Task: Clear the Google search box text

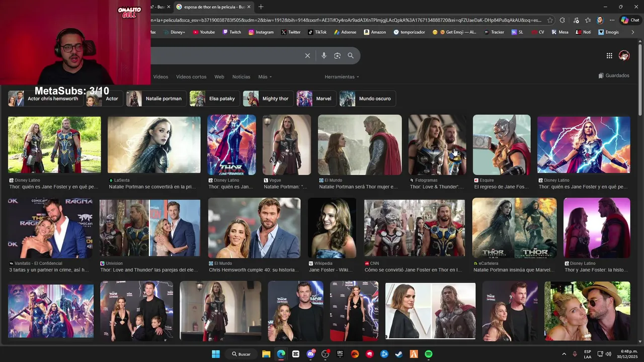Action: 307,56
